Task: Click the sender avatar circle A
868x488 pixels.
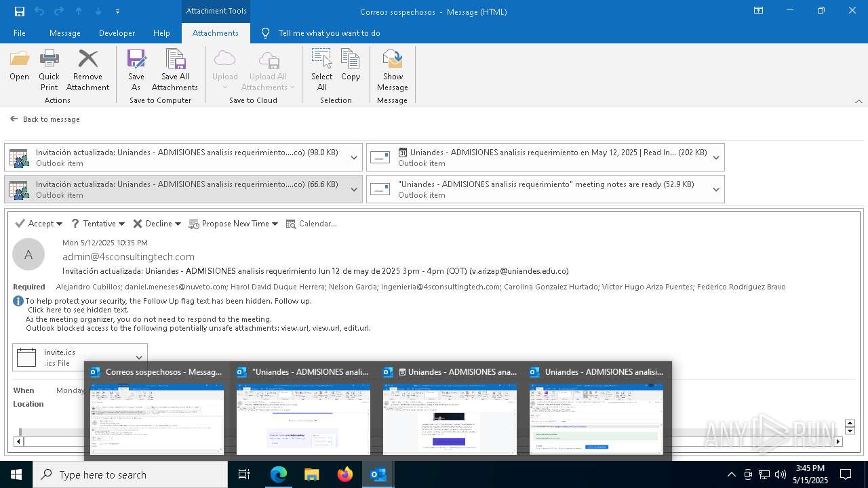Action: (x=28, y=255)
